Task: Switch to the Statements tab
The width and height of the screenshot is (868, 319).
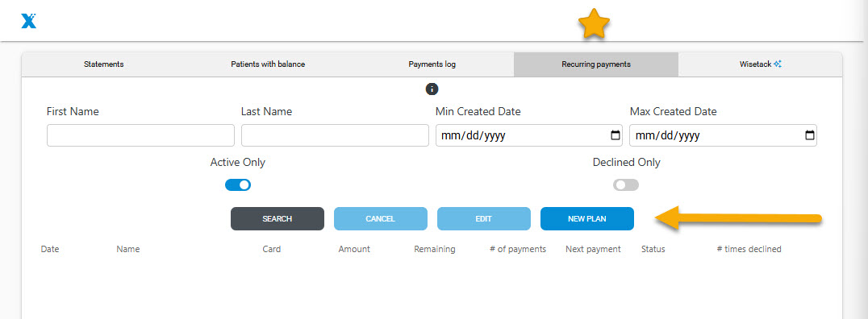Action: point(103,64)
